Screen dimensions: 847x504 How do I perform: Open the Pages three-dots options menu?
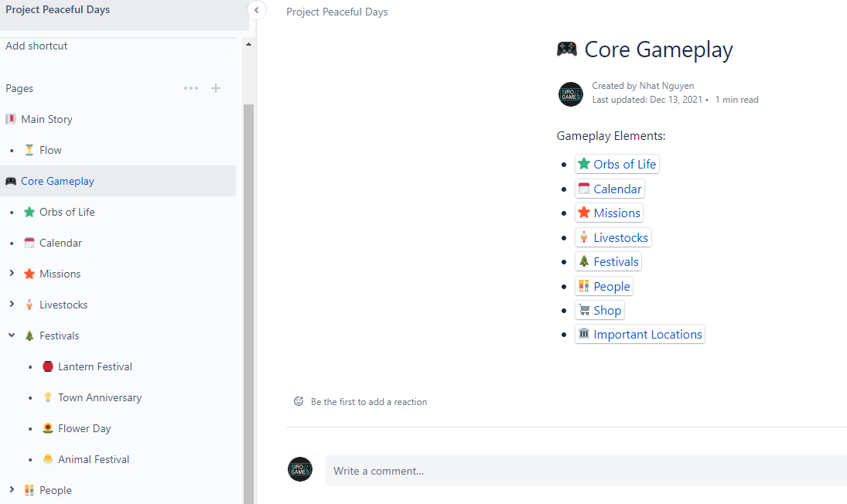click(x=190, y=88)
